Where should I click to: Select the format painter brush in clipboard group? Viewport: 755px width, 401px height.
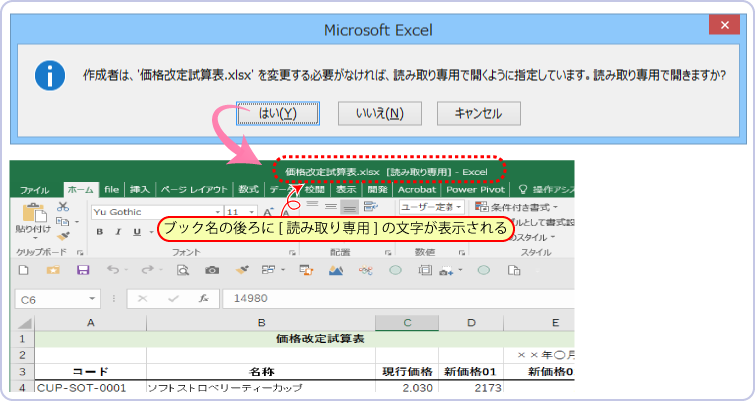63,236
